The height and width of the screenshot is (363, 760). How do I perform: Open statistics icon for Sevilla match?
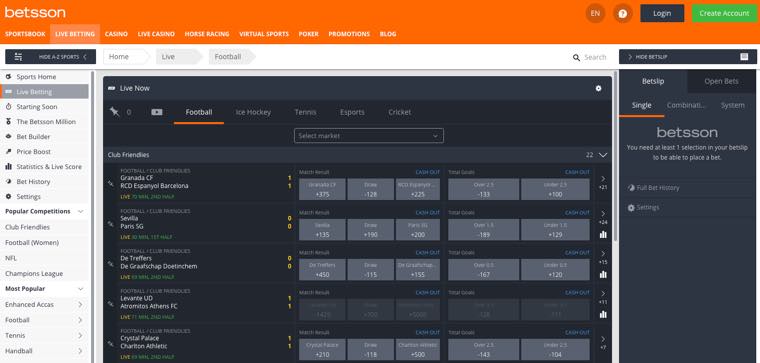coord(603,235)
